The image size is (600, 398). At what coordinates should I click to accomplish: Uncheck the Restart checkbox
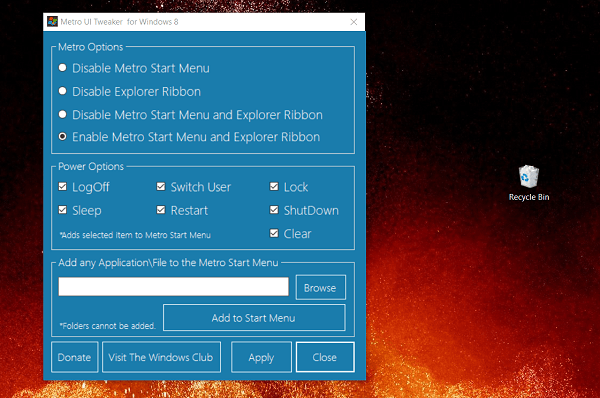[x=161, y=210]
